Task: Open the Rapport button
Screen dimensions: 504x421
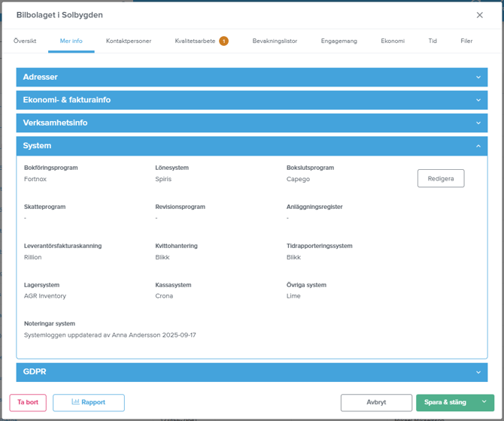Action: [x=89, y=402]
